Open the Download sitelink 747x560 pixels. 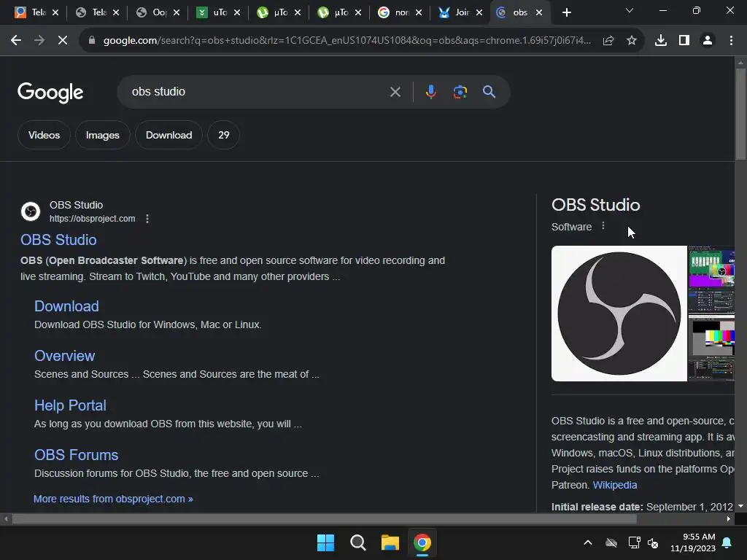[66, 306]
